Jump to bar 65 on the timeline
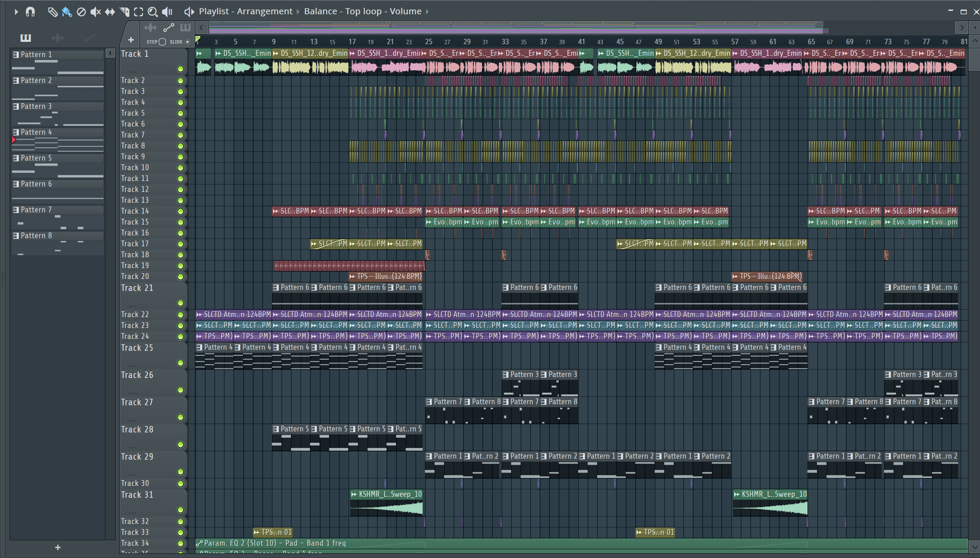The height and width of the screenshot is (558, 980). pos(811,42)
